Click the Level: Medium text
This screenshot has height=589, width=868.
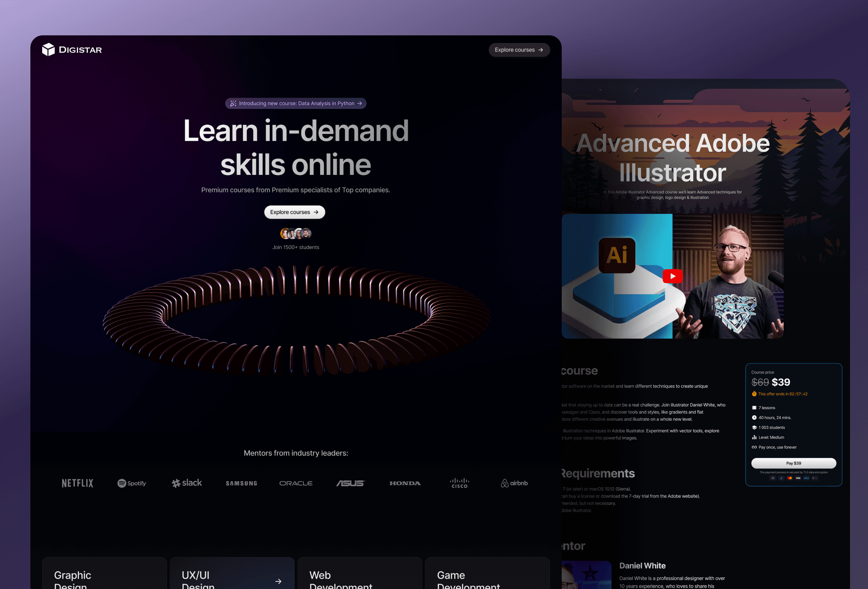click(x=771, y=437)
